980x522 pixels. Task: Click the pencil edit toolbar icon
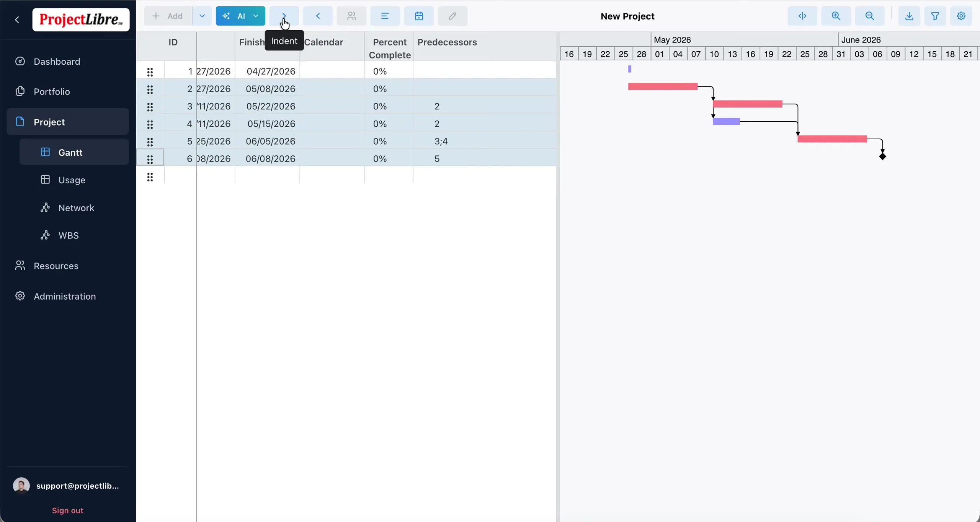[x=452, y=16]
